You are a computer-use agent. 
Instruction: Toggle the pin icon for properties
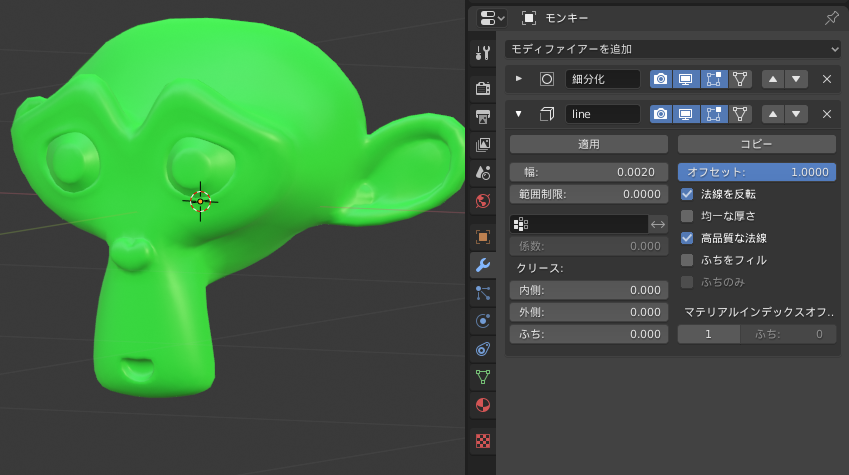pos(831,18)
